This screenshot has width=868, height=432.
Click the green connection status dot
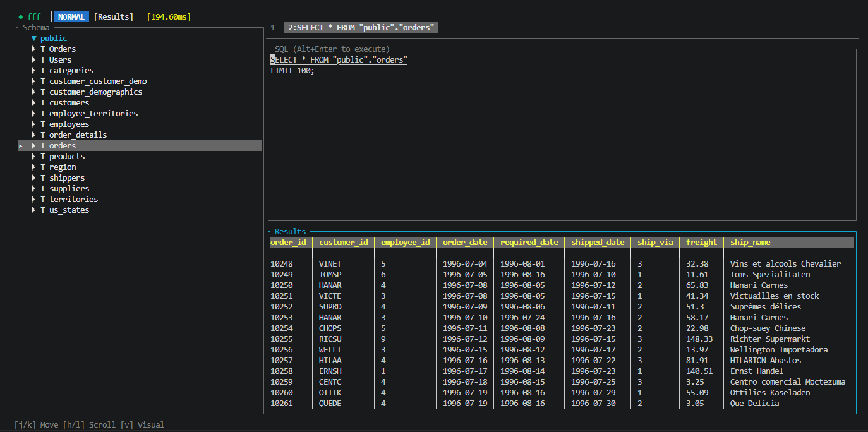point(21,17)
